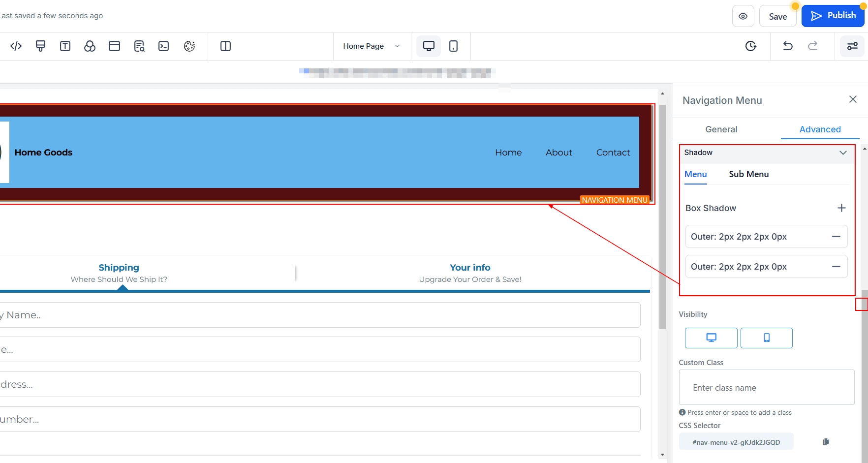Click the version history clock icon

(x=751, y=46)
